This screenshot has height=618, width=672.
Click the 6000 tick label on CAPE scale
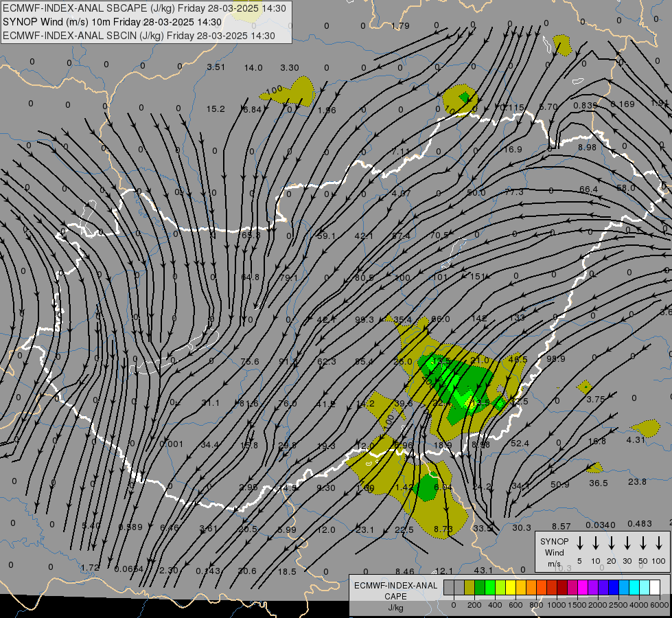(x=660, y=605)
